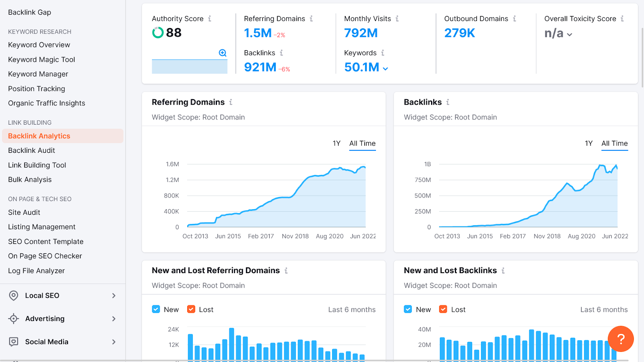Go to Bulk Analysis
This screenshot has height=362, width=644.
30,180
